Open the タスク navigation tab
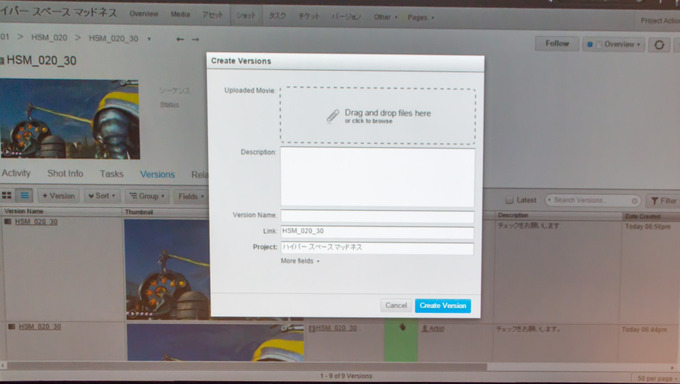 [x=277, y=16]
